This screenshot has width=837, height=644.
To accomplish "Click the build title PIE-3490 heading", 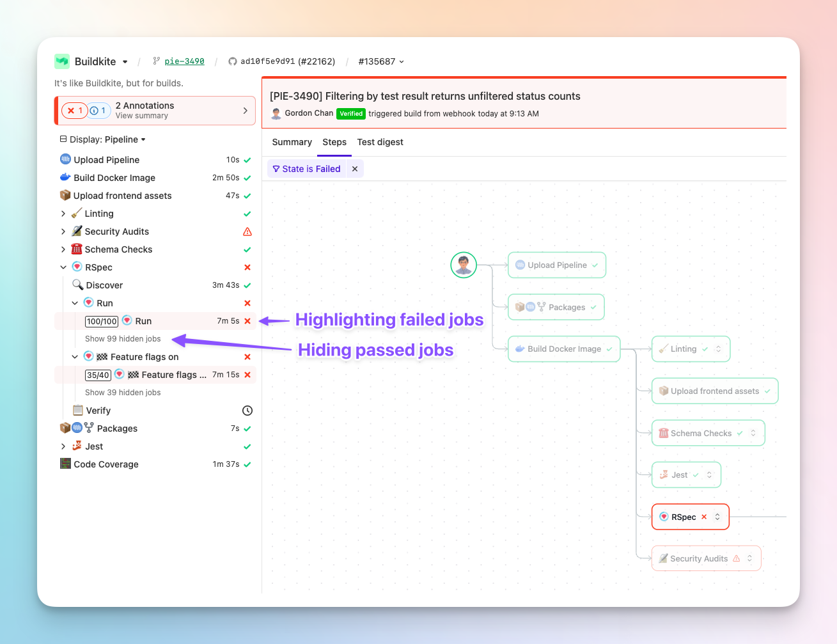I will [x=425, y=96].
